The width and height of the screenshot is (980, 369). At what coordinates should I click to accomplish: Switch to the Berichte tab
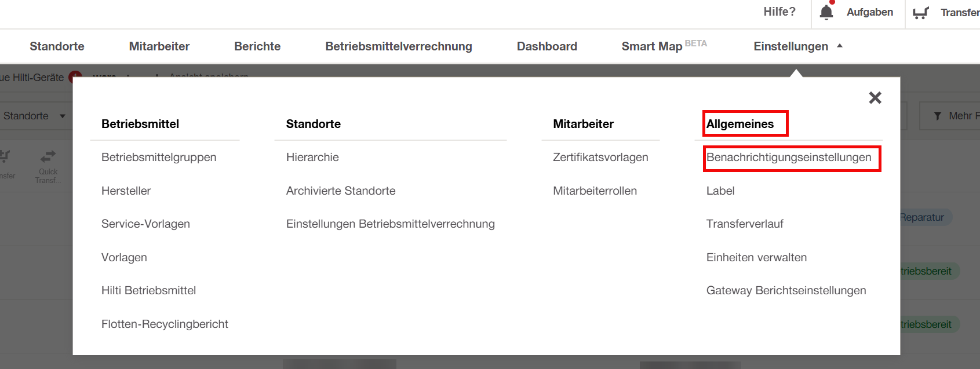tap(257, 46)
